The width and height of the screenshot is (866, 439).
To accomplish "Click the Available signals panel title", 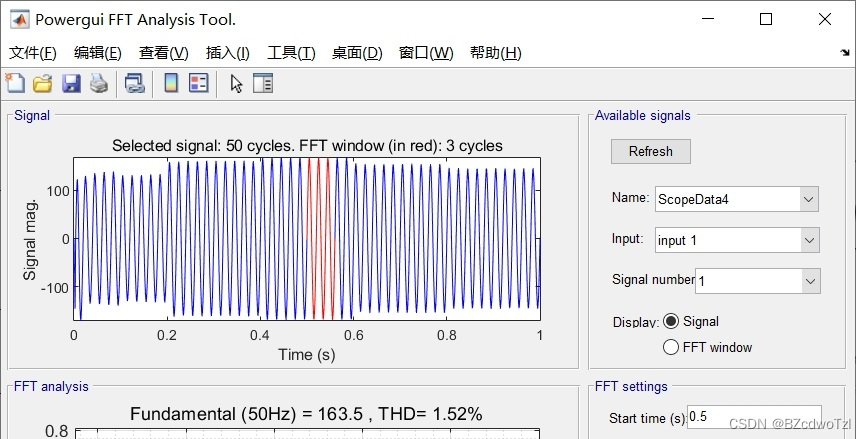I will (x=642, y=115).
